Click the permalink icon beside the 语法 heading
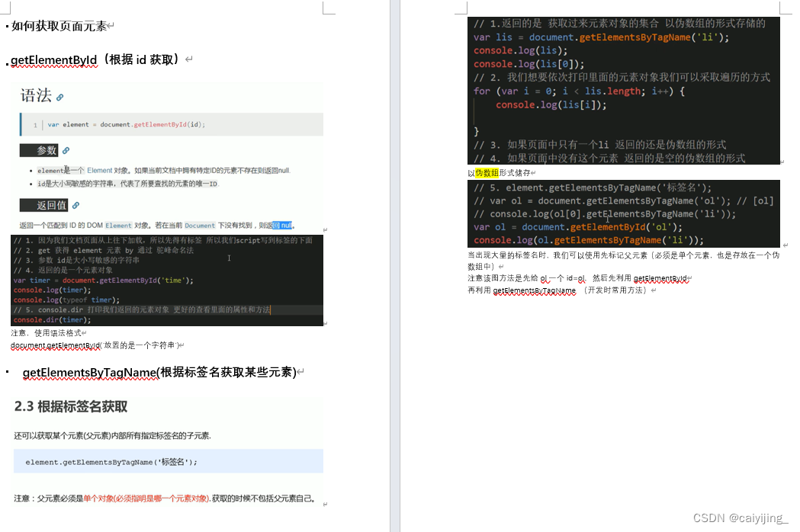Image resolution: width=800 pixels, height=532 pixels. point(59,98)
